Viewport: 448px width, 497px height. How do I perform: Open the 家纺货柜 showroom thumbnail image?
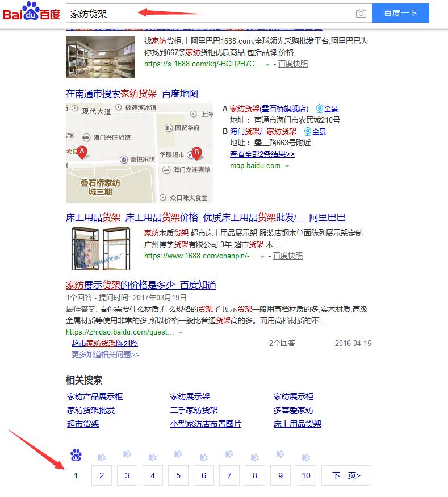pos(100,57)
